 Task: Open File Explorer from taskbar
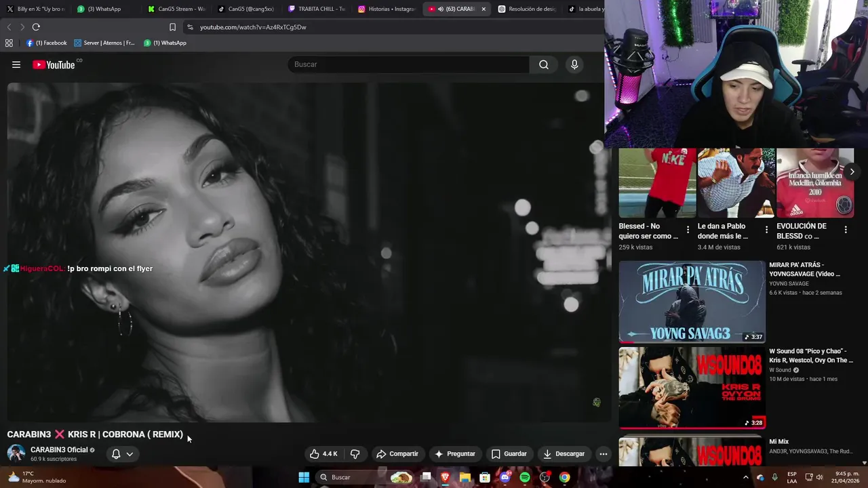point(465,477)
